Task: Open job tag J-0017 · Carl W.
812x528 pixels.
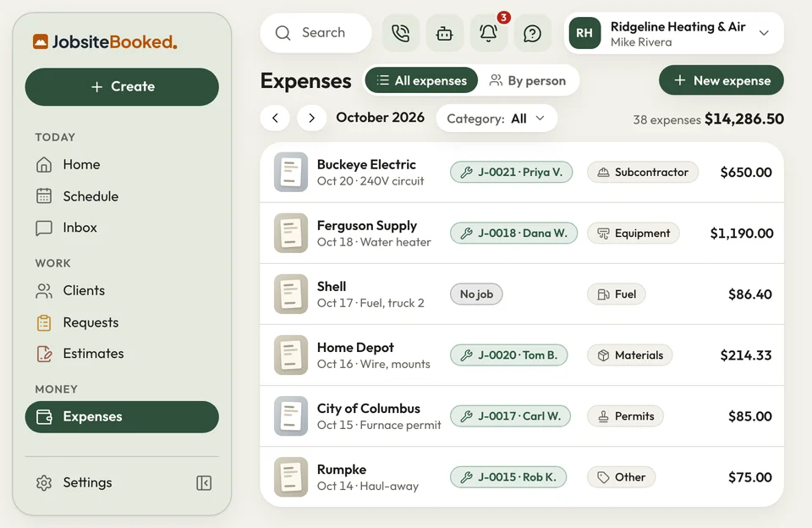Action: [x=510, y=416]
